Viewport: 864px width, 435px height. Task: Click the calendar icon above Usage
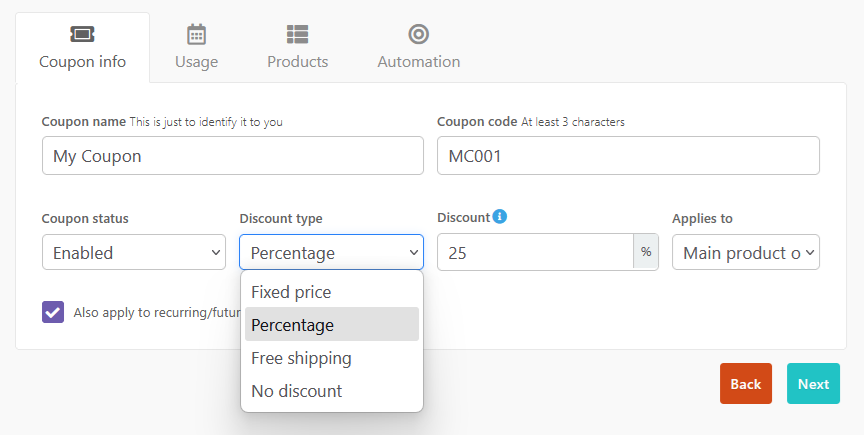(x=196, y=34)
